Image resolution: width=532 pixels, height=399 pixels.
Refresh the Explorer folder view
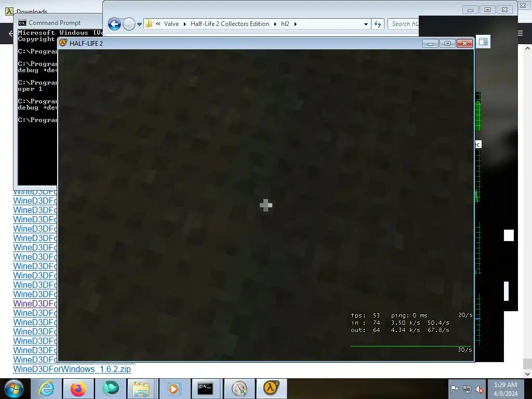tap(378, 24)
